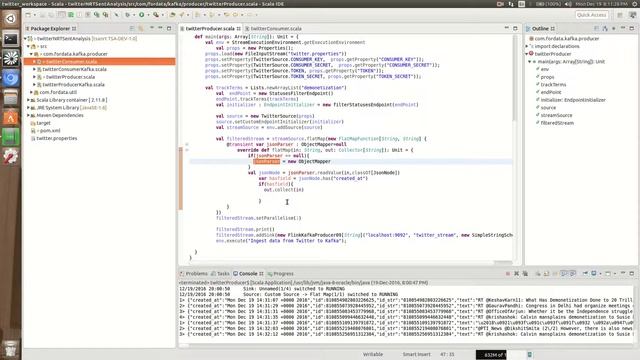Click the Scala IDE icon in dock
640x360 pixels.
(11, 58)
